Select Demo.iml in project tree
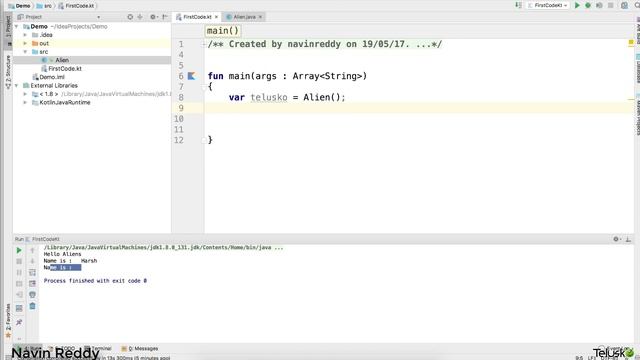The height and width of the screenshot is (360, 640). click(52, 77)
